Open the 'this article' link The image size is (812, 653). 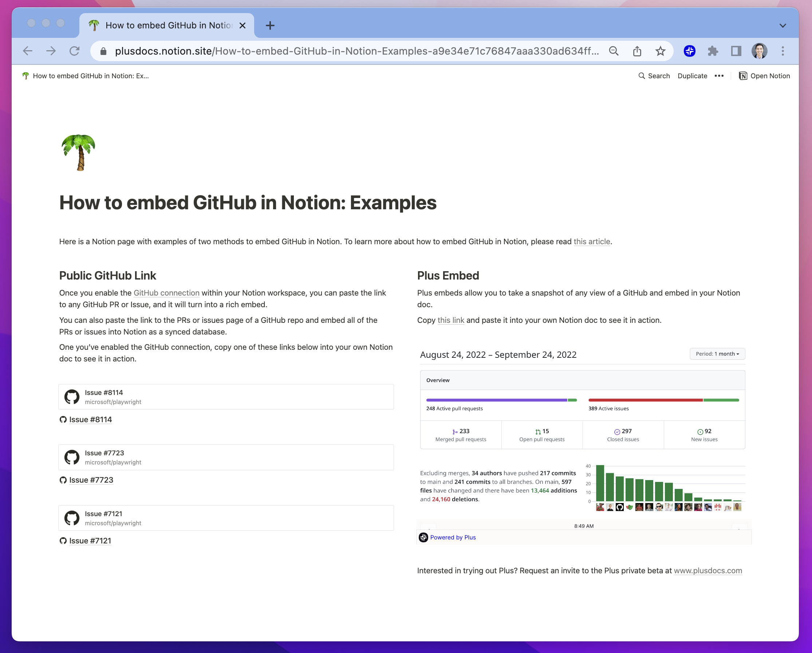(x=592, y=241)
